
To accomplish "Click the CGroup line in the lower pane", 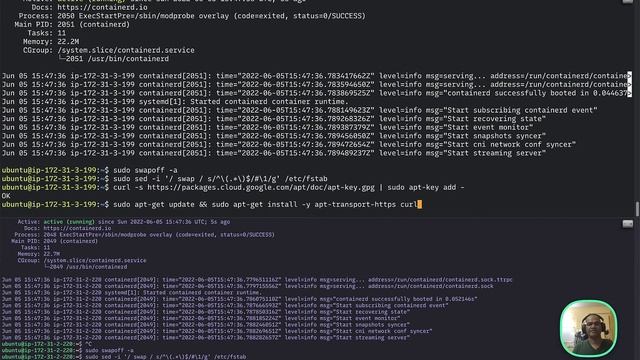I will point(82,260).
